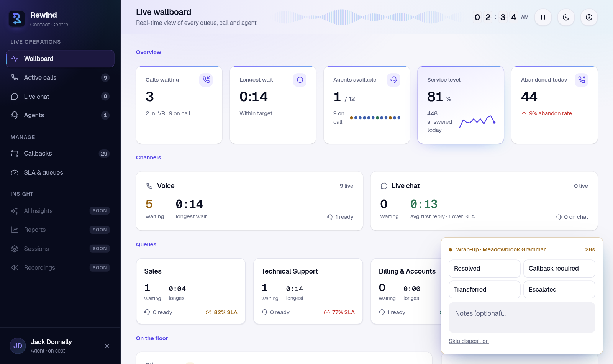Select the Billing & Accounts queue title
The image size is (613, 364).
(x=407, y=271)
